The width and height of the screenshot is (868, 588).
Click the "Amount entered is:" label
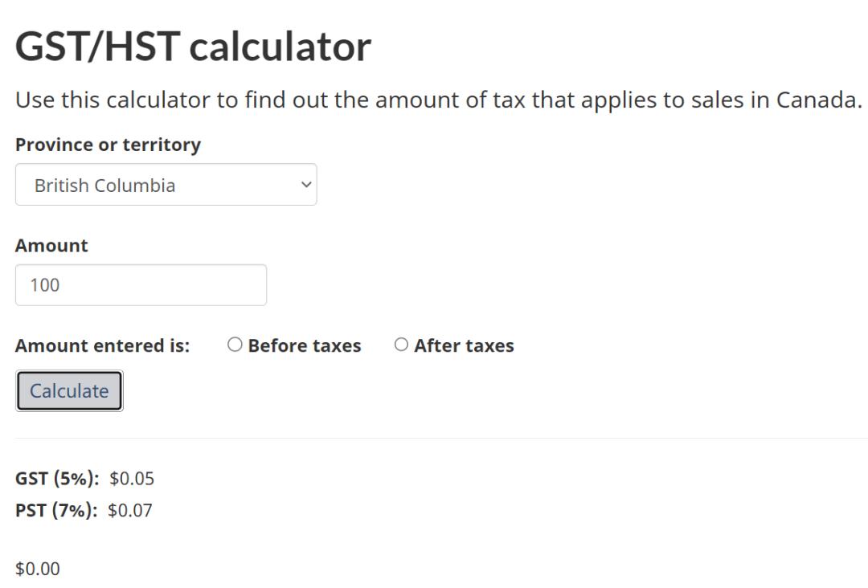tap(102, 346)
